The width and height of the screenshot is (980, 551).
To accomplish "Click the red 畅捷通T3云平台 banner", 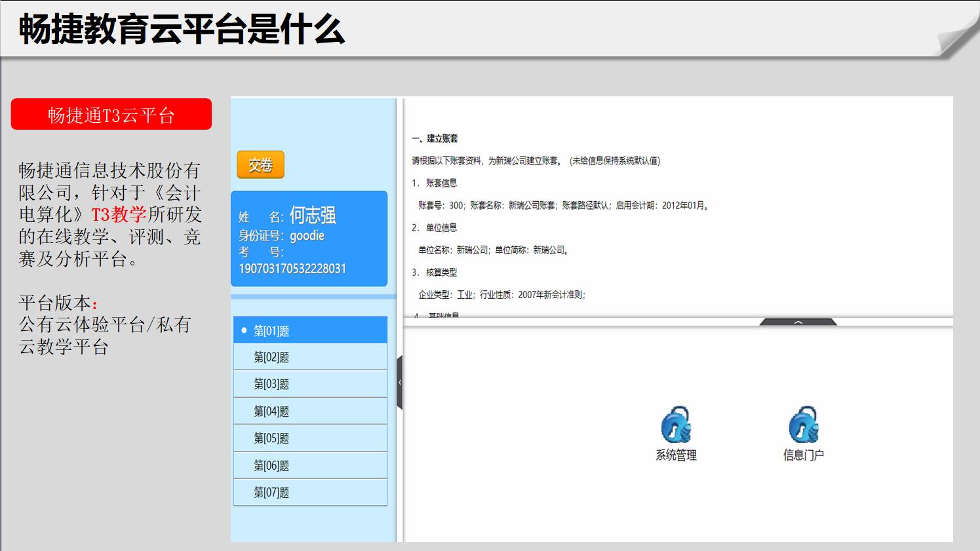I will coord(111,115).
